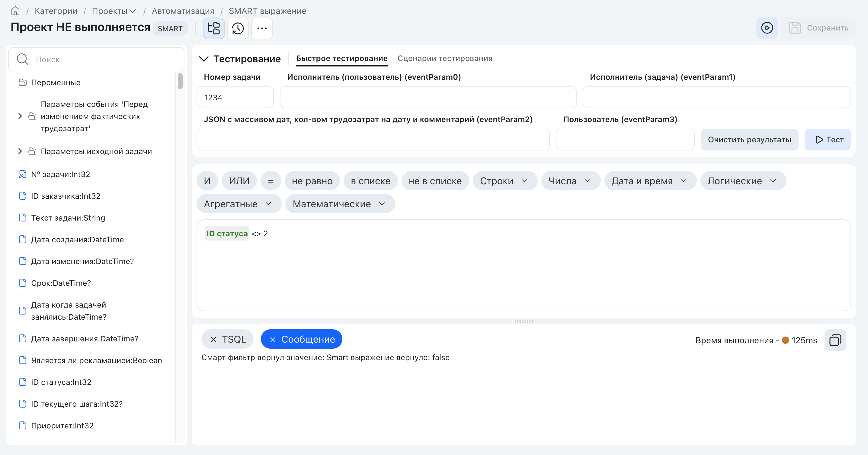Open the three-dots more options menu
This screenshot has width=868, height=455.
tap(262, 28)
